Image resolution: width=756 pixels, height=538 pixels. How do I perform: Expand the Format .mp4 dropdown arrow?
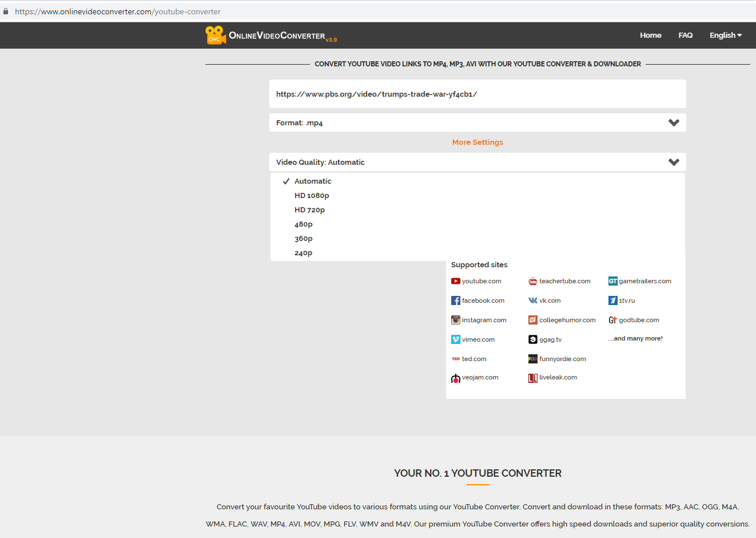pyautogui.click(x=674, y=122)
